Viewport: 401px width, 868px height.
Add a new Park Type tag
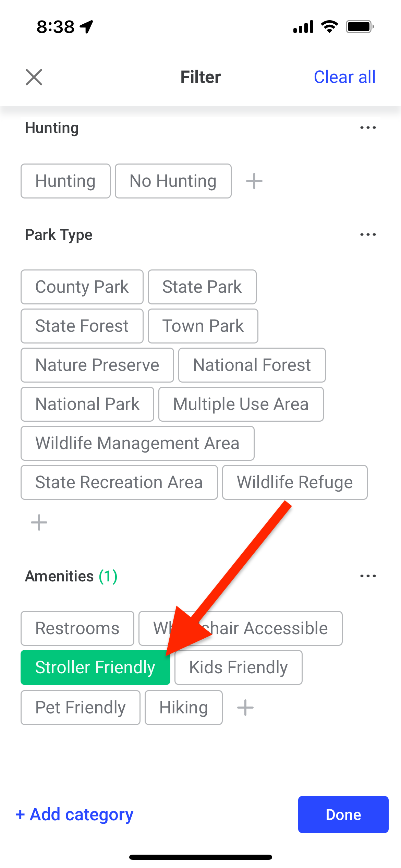click(x=39, y=522)
